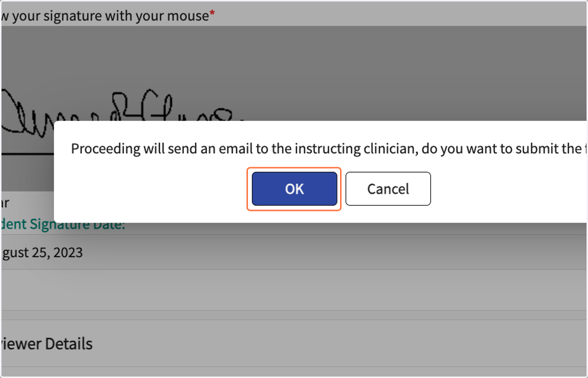Click the red required asterisk marker
Screen dimensions: 588x378
point(212,15)
